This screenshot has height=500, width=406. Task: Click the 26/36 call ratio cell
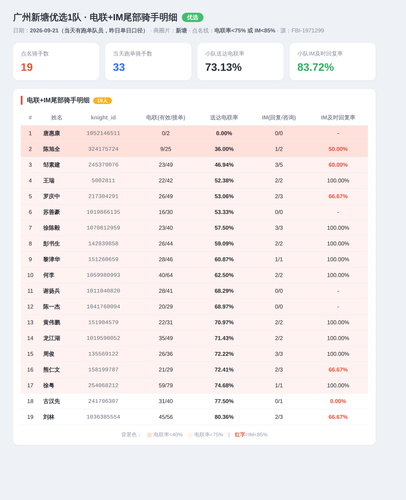[x=166, y=354]
